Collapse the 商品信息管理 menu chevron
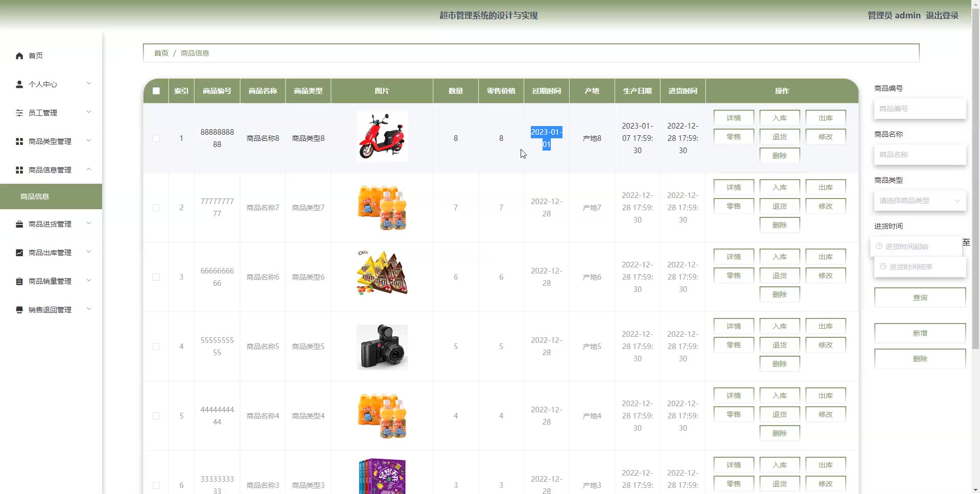The height and width of the screenshot is (494, 980). [x=89, y=169]
